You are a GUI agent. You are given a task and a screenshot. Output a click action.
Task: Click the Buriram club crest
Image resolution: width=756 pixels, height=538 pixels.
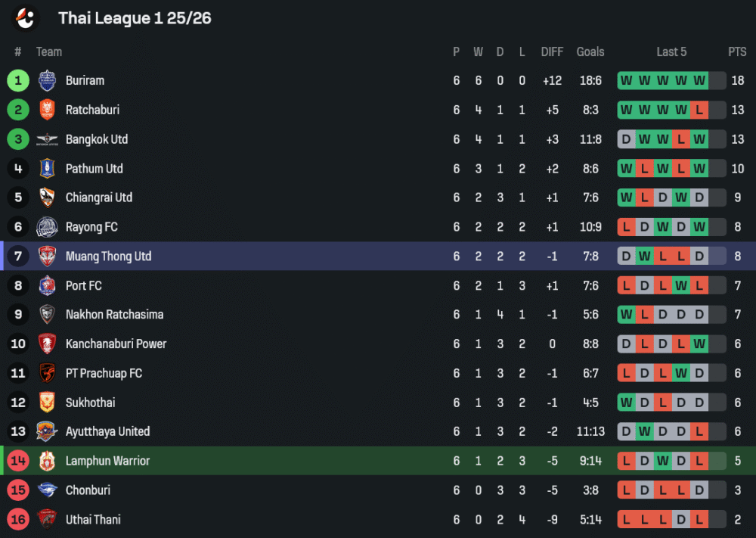(x=47, y=80)
